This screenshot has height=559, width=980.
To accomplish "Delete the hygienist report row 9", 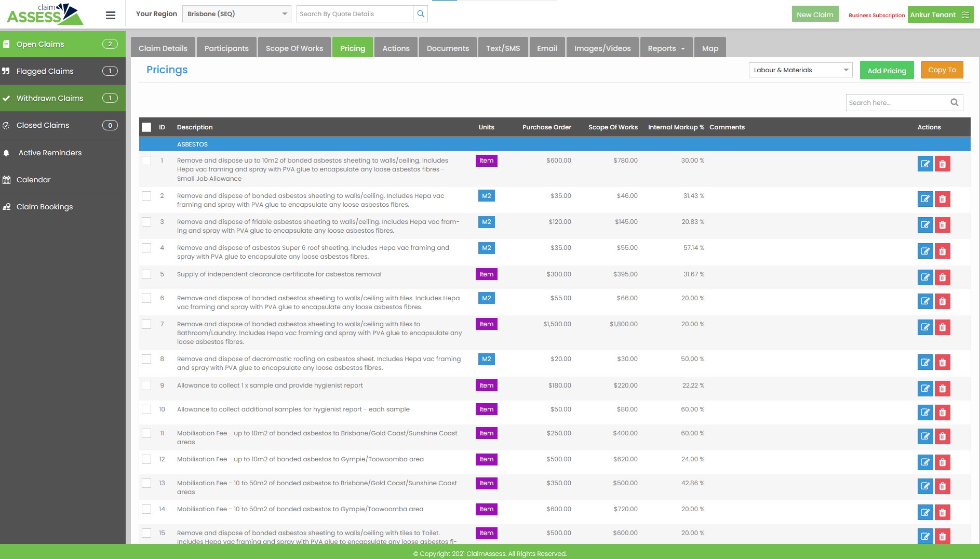I will [x=942, y=389].
